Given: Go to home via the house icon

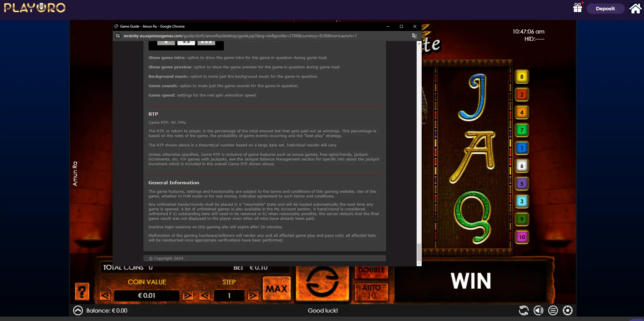Looking at the screenshot, I should [635, 9].
